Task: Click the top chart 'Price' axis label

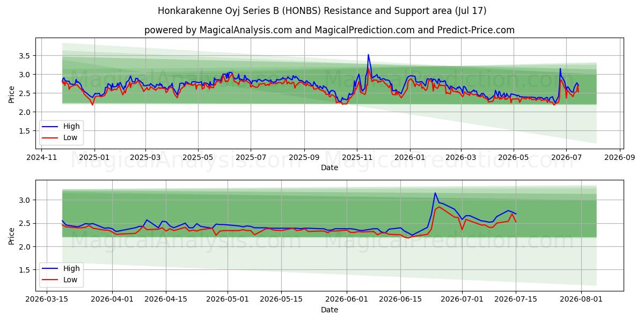Action: [x=12, y=94]
